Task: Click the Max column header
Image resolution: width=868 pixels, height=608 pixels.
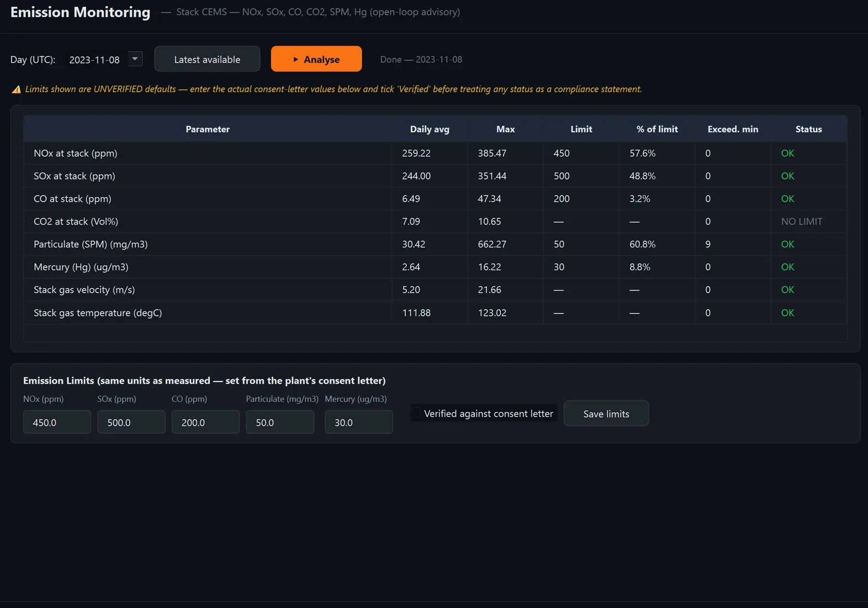Action: click(505, 129)
